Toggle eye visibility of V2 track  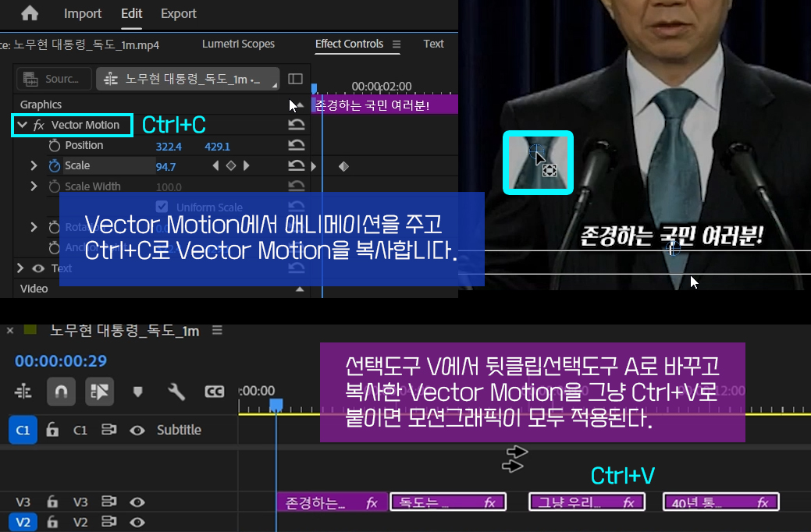[137, 522]
